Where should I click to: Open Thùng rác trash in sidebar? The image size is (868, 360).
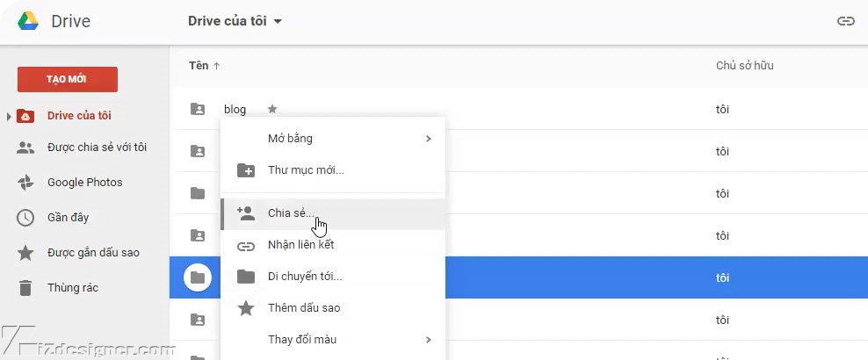(72, 287)
